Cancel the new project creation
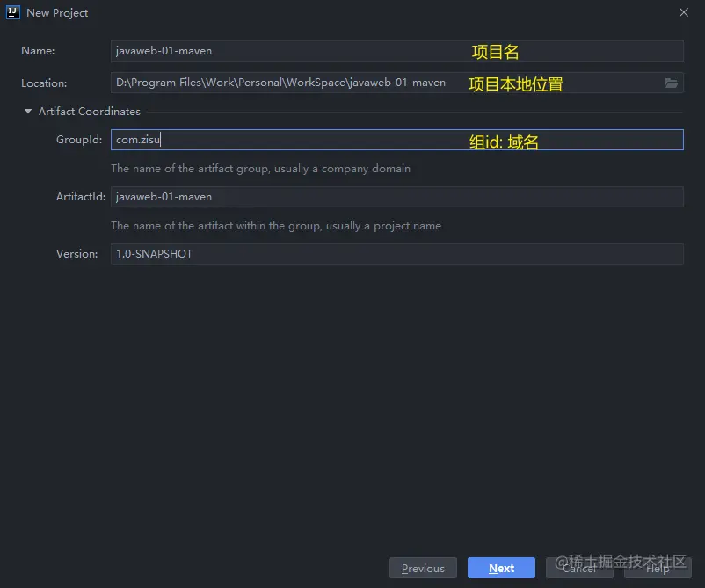This screenshot has width=705, height=588. pyautogui.click(x=579, y=568)
